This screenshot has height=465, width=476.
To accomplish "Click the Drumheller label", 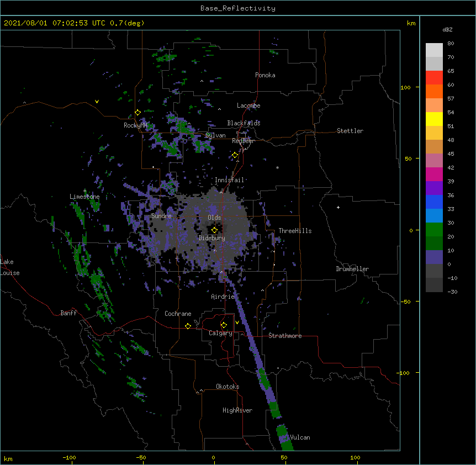I will (352, 269).
